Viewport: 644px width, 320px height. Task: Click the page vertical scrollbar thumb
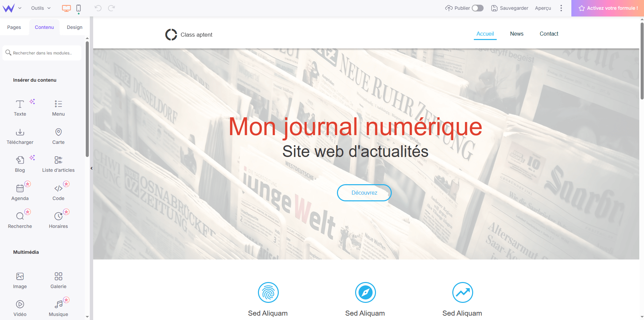[642, 61]
